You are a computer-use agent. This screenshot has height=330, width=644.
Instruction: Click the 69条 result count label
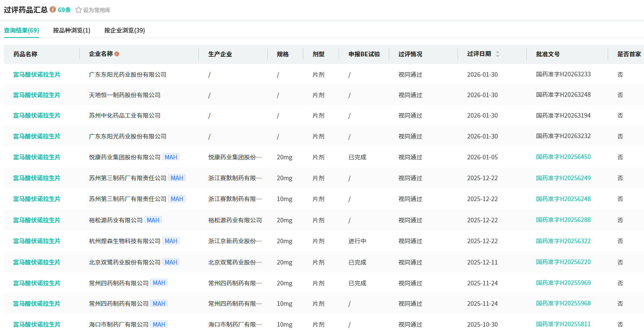click(x=64, y=10)
